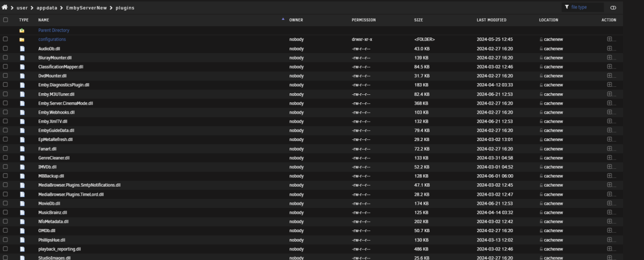Viewport: 644px width, 260px height.
Task: Sort by the LOCATION column header
Action: (x=548, y=20)
